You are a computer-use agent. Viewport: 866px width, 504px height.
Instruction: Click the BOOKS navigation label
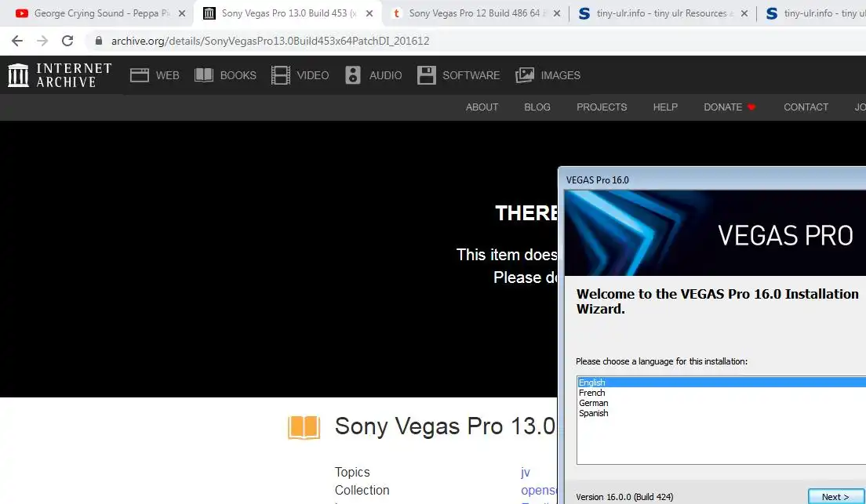(238, 75)
